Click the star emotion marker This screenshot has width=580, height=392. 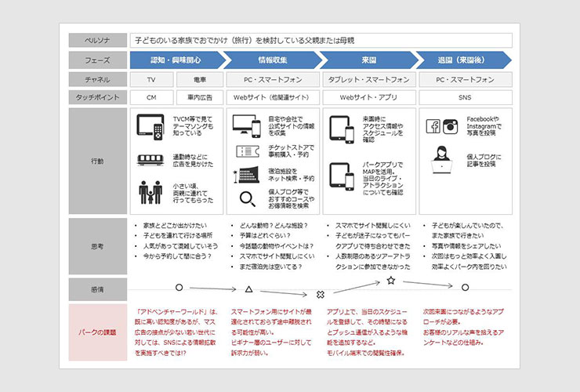tap(391, 280)
